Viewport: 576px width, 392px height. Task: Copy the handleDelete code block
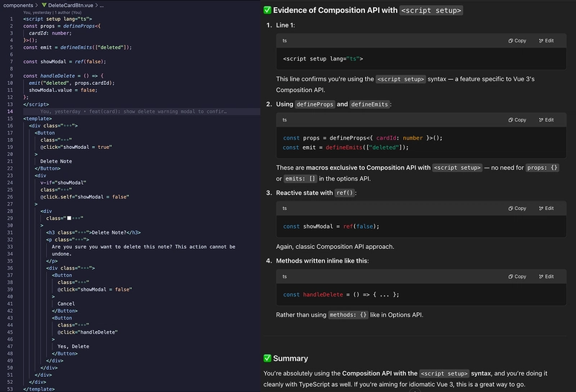(517, 277)
